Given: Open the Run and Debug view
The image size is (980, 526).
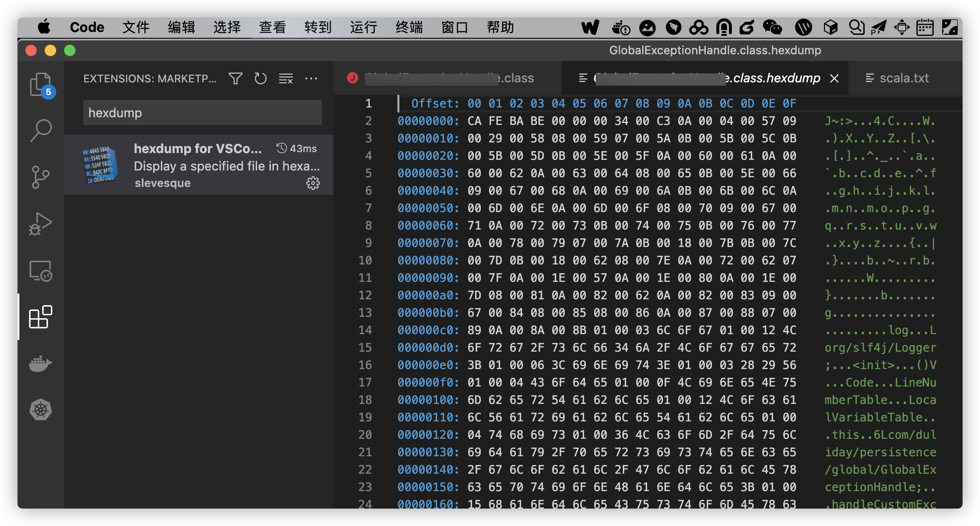Looking at the screenshot, I should tap(41, 223).
